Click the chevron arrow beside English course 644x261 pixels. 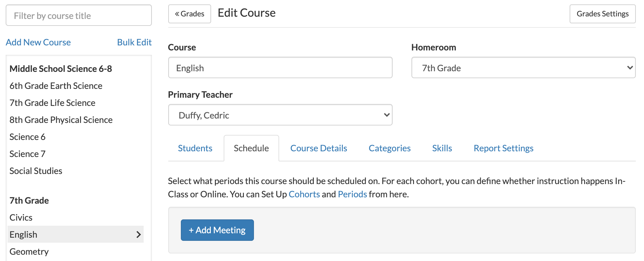point(138,235)
